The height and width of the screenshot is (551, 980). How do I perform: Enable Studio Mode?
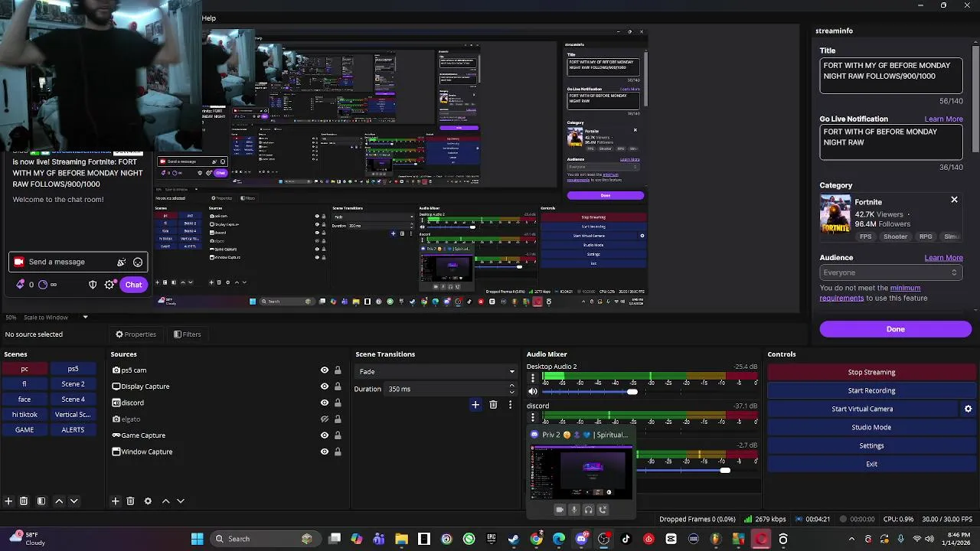[871, 427]
